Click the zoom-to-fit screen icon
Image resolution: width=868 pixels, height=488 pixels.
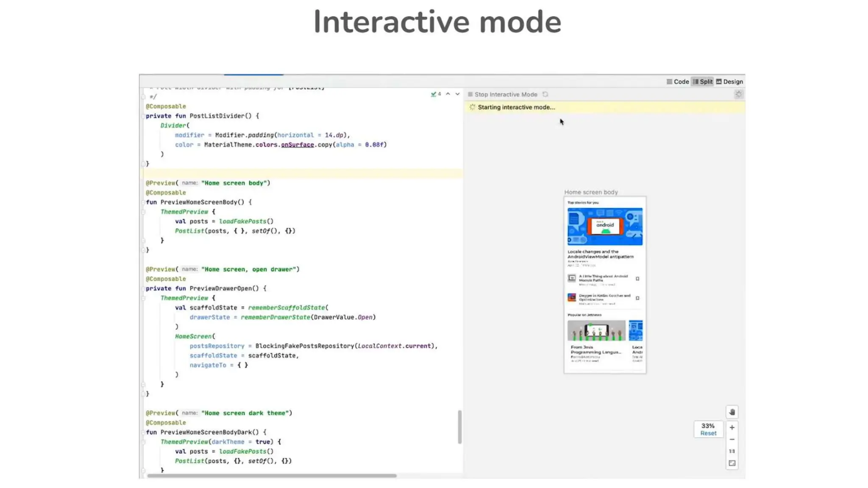[732, 463]
